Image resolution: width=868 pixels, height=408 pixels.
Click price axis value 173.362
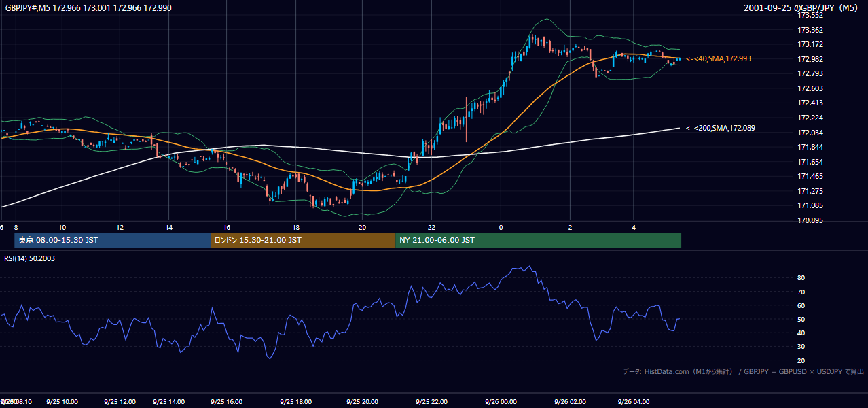coord(810,30)
